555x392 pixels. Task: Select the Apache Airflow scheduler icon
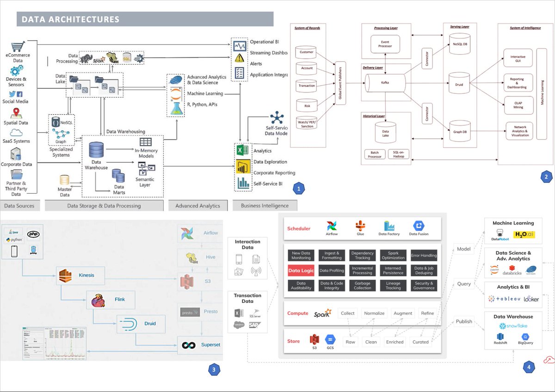tap(332, 226)
